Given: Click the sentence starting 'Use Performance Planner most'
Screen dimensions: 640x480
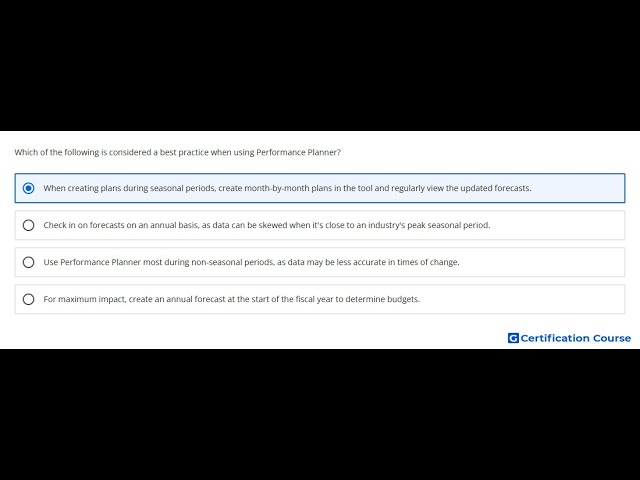Looking at the screenshot, I should (x=251, y=262).
